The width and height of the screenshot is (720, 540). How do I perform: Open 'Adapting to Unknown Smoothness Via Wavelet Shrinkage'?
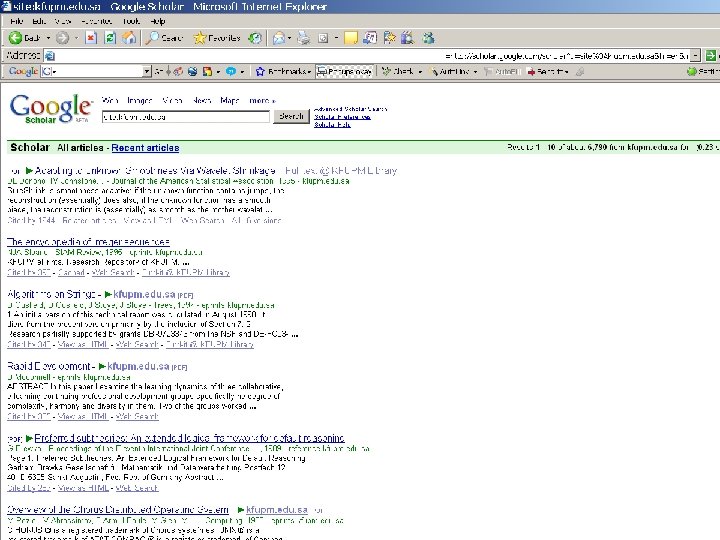pyautogui.click(x=155, y=170)
